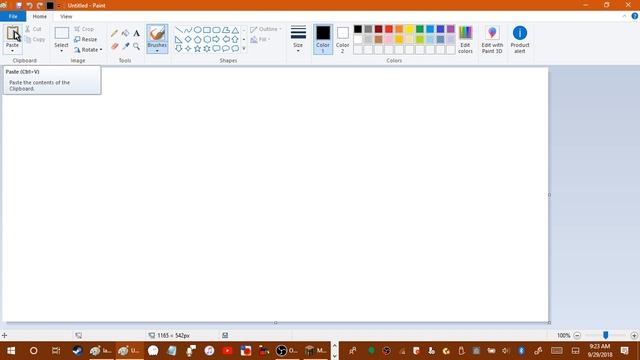Open the Windows Start menu
The width and height of the screenshot is (640, 360).
click(x=11, y=351)
